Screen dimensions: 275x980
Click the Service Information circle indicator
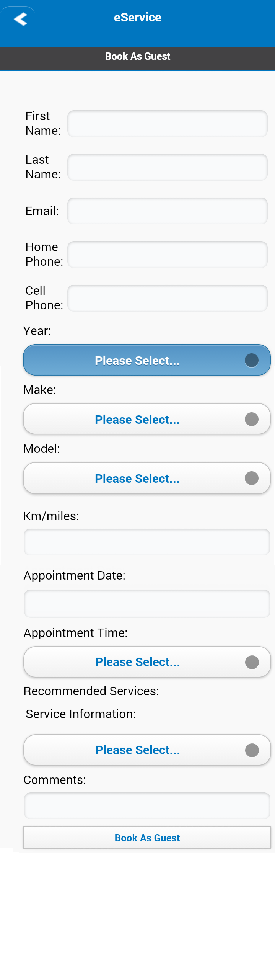(x=252, y=750)
